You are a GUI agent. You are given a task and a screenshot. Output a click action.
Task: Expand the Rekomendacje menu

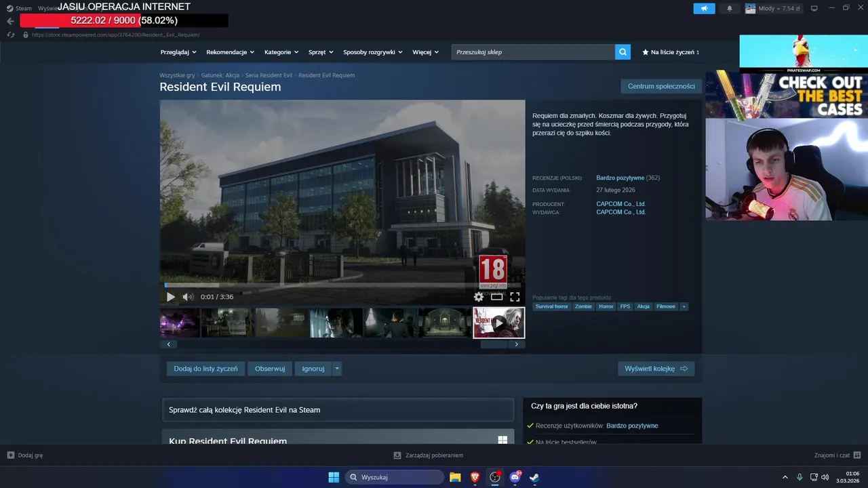(231, 52)
